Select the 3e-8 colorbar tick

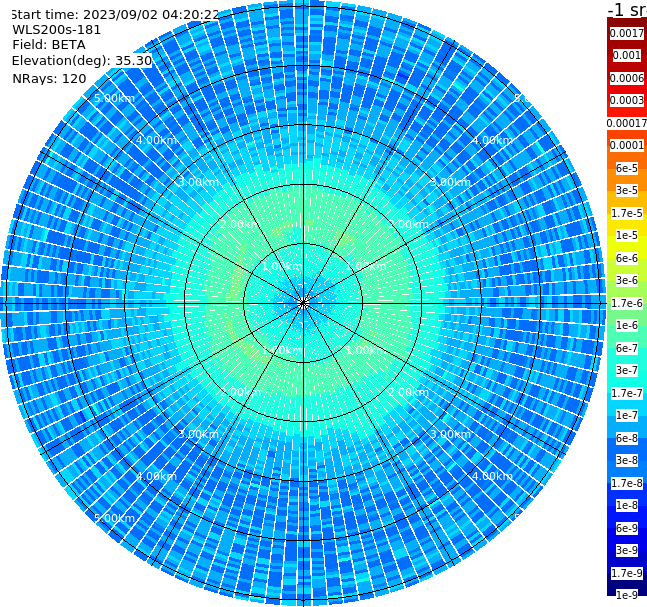(627, 460)
